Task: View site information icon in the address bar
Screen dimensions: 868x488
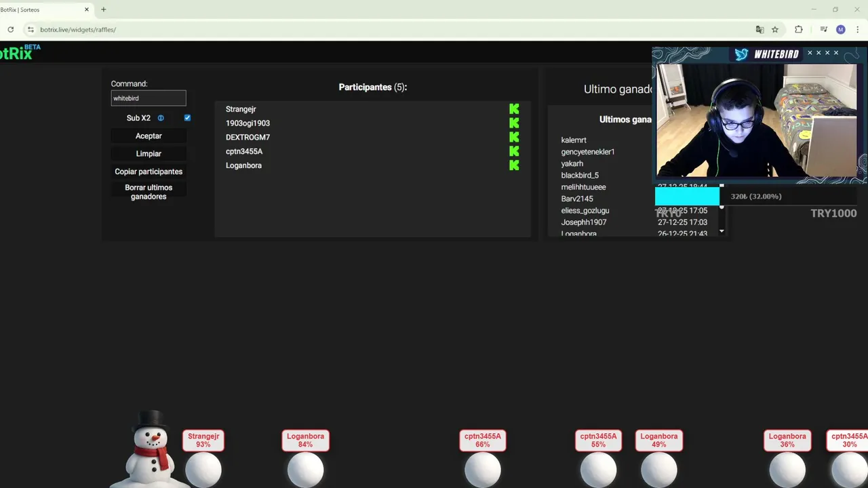Action: pos(31,30)
